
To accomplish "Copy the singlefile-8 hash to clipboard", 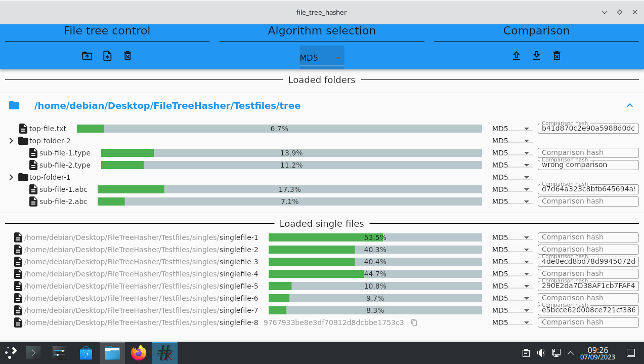I will [414, 322].
